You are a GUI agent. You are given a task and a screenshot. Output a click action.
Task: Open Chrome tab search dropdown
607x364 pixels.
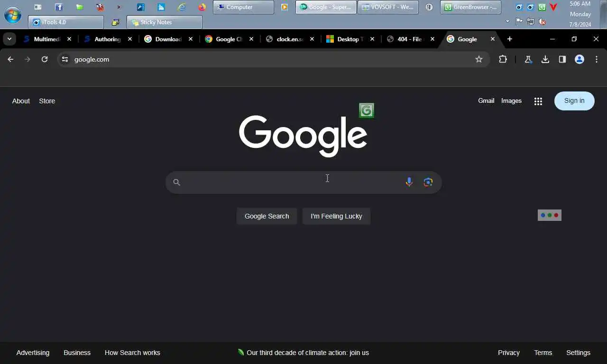(x=9, y=39)
